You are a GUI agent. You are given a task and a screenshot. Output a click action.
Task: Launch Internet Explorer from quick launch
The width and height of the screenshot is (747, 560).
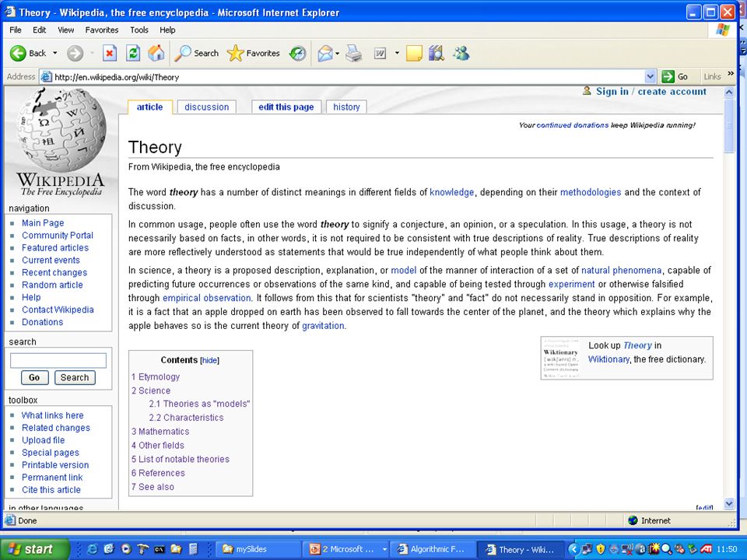92,549
